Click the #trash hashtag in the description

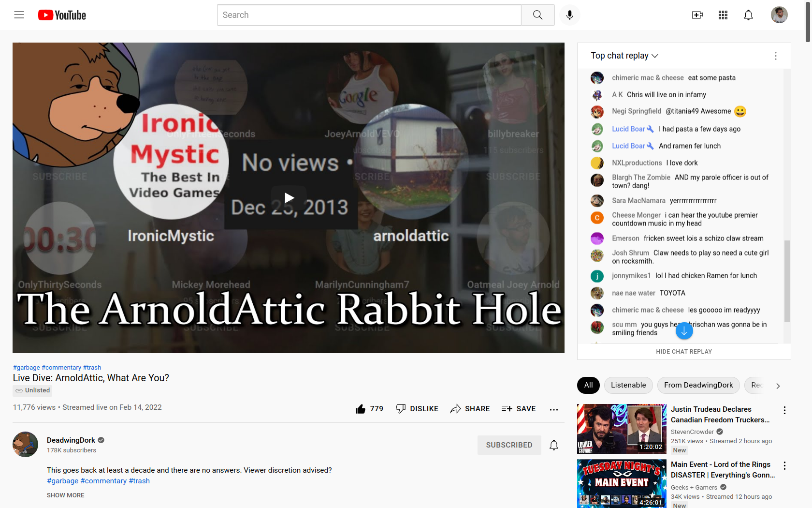[139, 481]
